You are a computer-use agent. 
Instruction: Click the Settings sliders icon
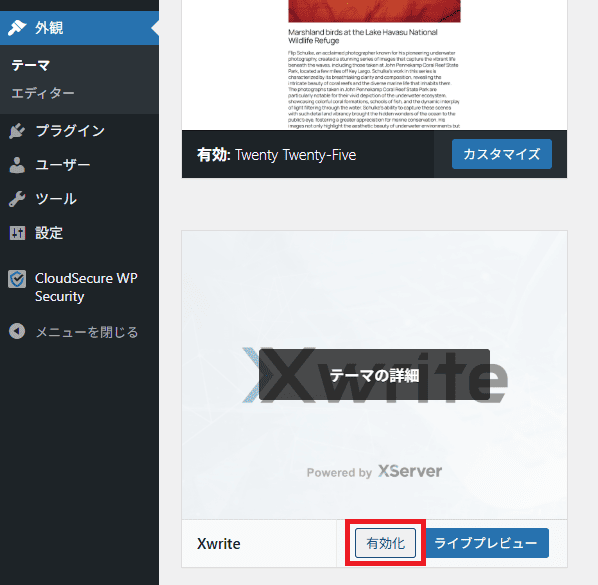17,233
